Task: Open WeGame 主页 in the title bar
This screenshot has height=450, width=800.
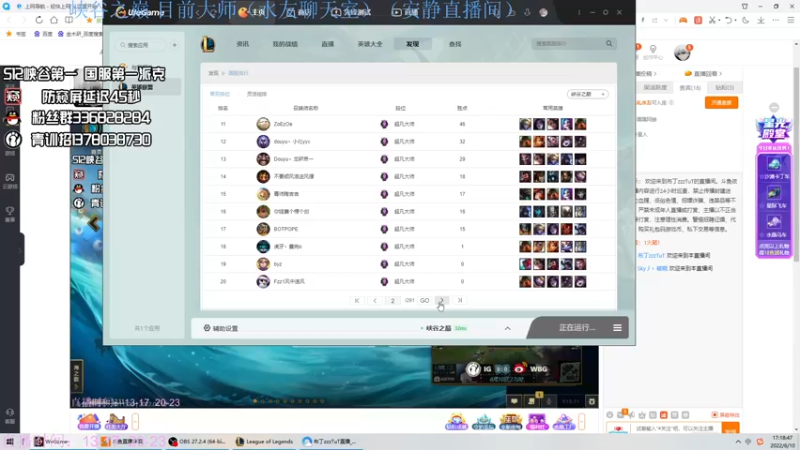Action: point(254,12)
